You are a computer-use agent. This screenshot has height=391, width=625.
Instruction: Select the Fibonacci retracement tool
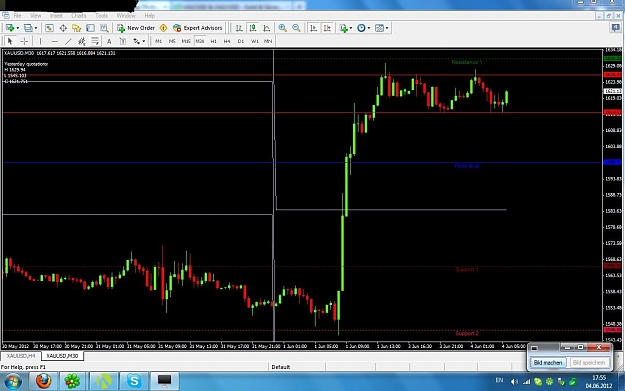95,41
